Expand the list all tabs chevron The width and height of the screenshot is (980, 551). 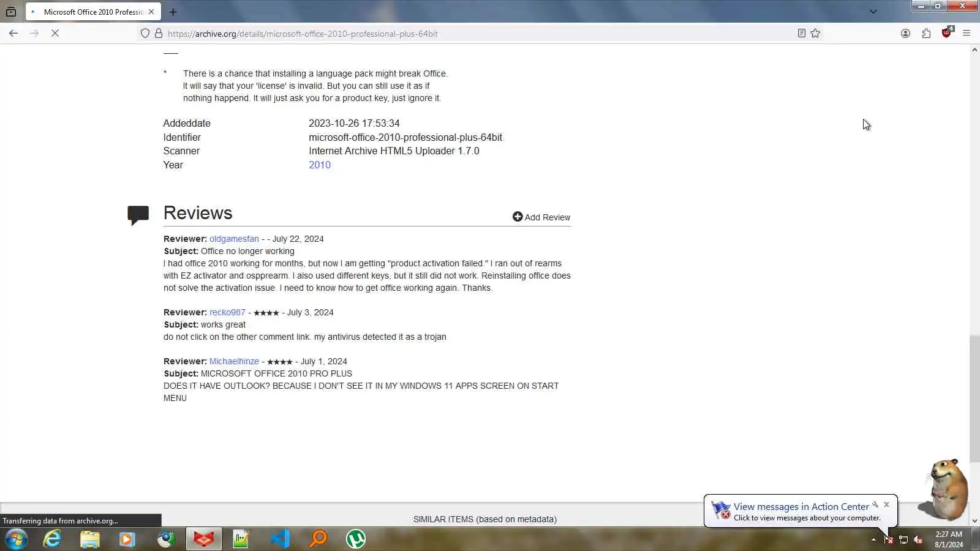click(x=873, y=12)
